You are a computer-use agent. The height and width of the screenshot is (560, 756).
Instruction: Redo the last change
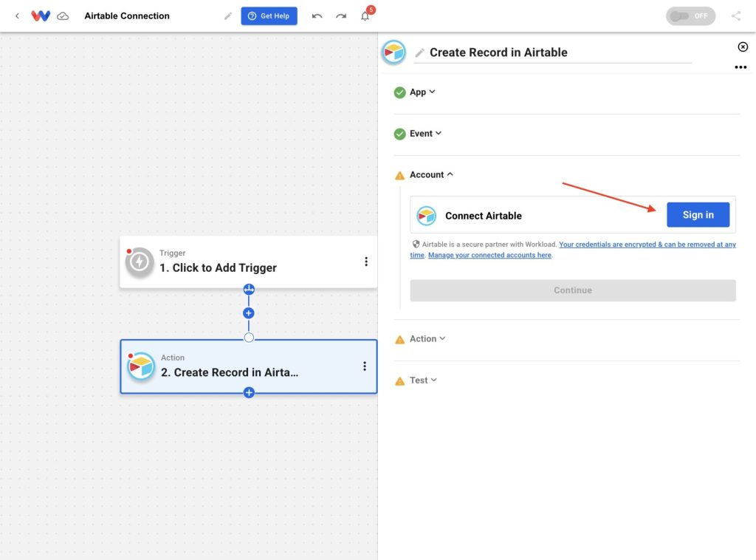pyautogui.click(x=341, y=16)
